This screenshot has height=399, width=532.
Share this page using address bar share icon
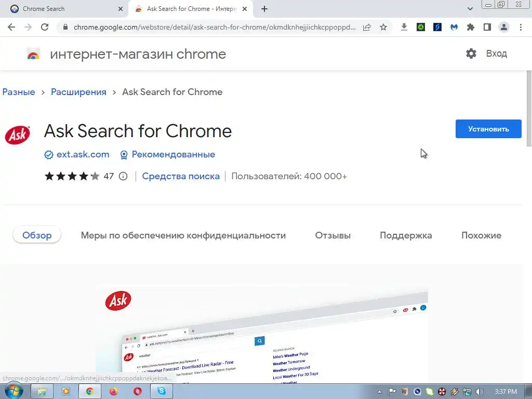(367, 27)
